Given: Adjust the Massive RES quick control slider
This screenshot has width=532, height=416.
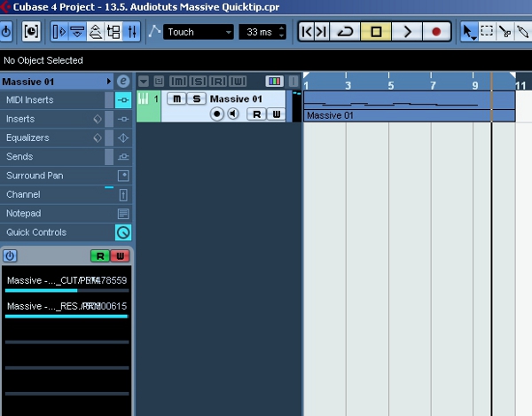Looking at the screenshot, I should tap(66, 317).
